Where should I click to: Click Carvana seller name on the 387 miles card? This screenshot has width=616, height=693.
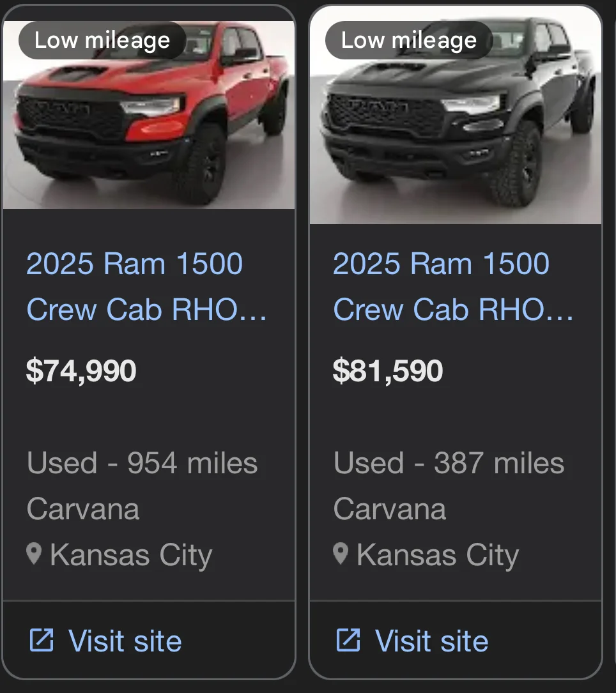click(390, 508)
